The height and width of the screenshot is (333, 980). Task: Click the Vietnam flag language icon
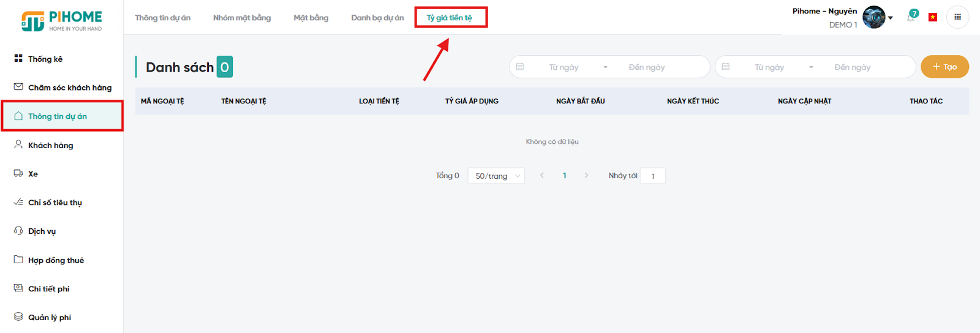point(932,17)
